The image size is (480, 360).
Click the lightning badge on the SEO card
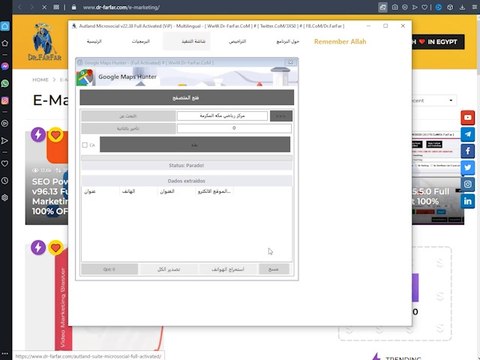click(x=38, y=135)
